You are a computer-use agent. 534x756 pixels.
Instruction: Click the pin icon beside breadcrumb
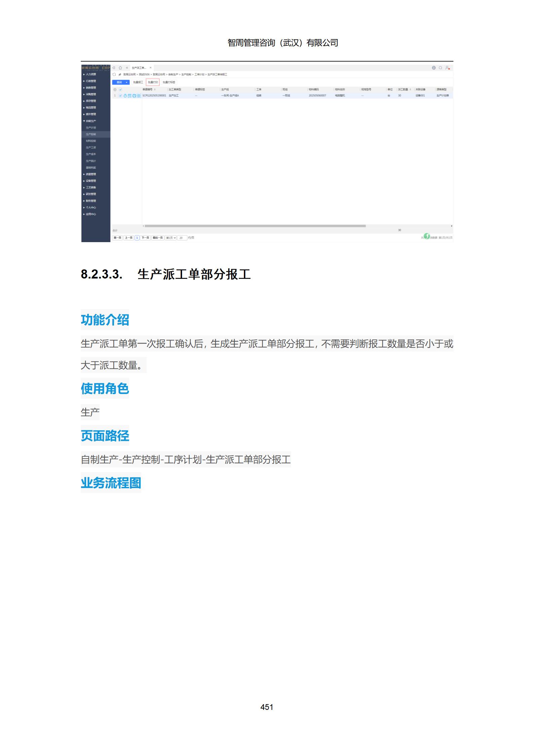(119, 74)
